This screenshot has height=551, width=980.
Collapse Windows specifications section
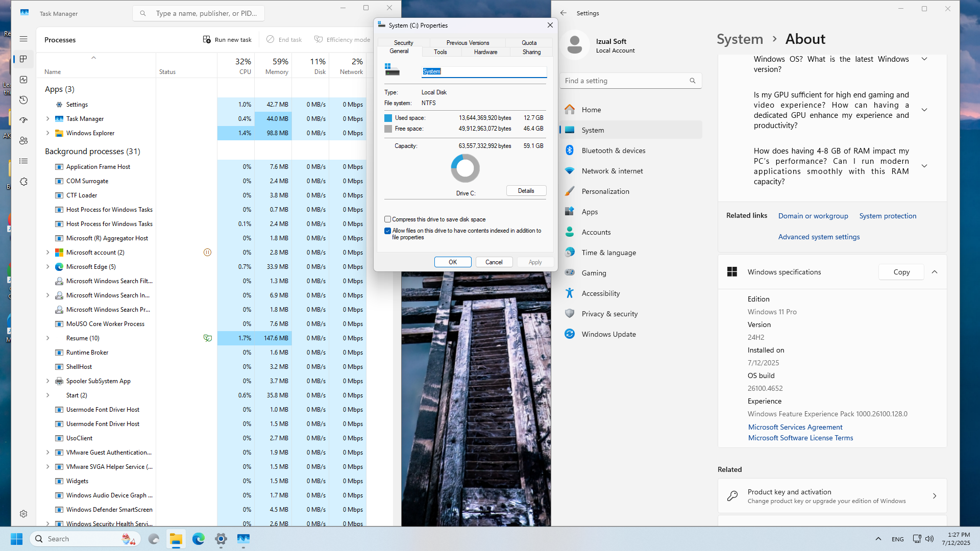point(935,272)
